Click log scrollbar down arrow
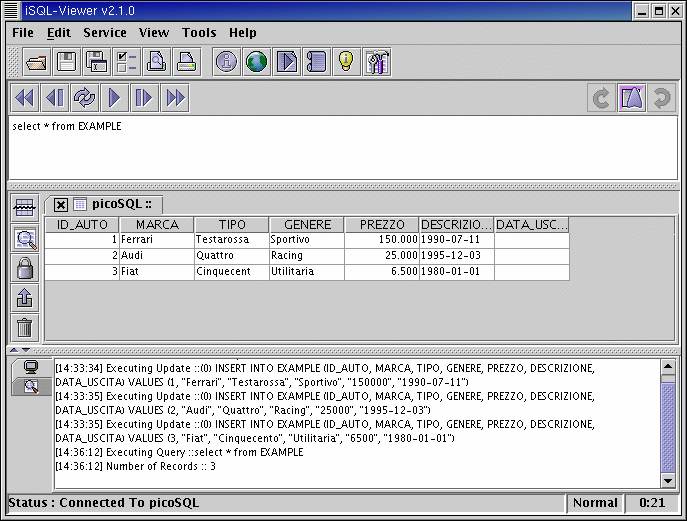The height and width of the screenshot is (521, 687). [668, 481]
